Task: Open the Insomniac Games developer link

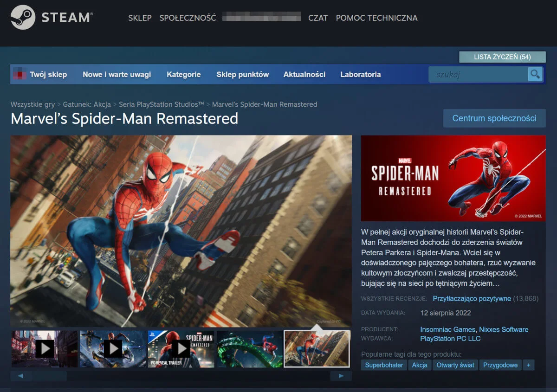Action: (447, 329)
